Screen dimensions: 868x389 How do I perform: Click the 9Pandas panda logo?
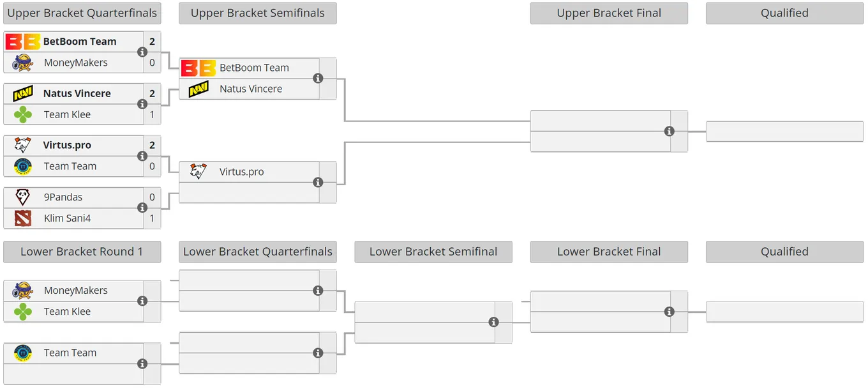23,197
